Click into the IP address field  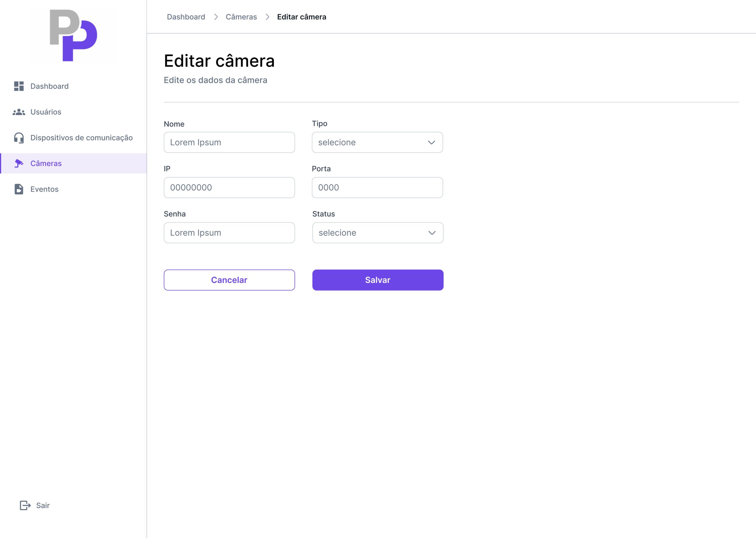pos(229,188)
